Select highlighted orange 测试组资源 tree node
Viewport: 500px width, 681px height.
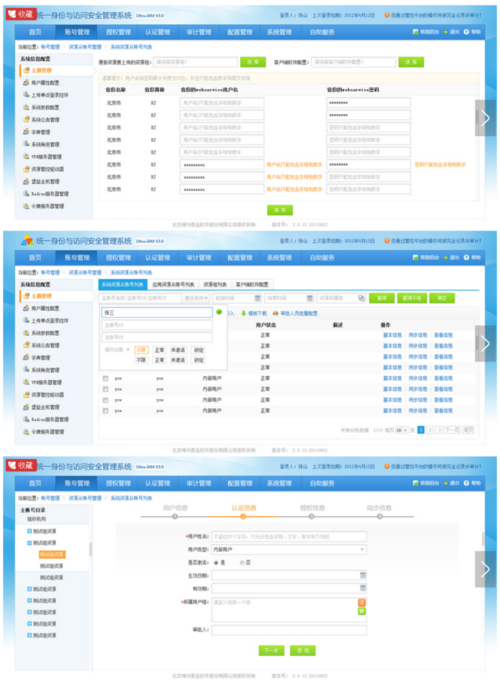[52, 555]
